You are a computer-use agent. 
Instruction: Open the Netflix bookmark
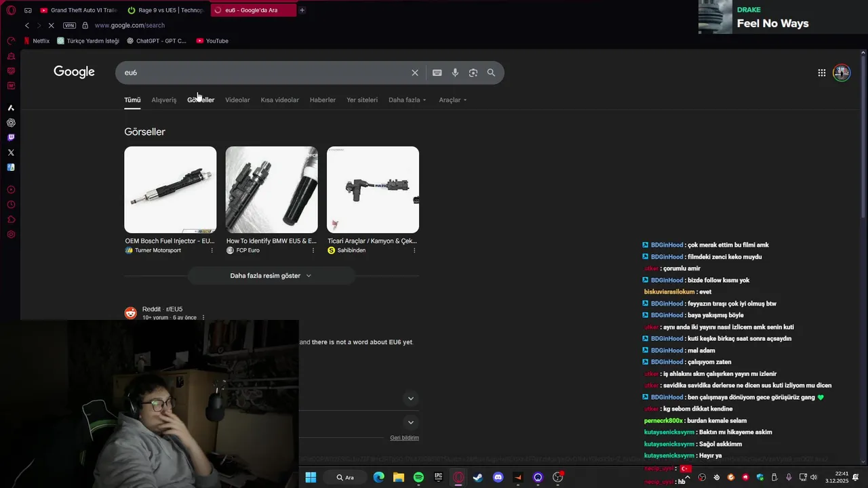(37, 41)
